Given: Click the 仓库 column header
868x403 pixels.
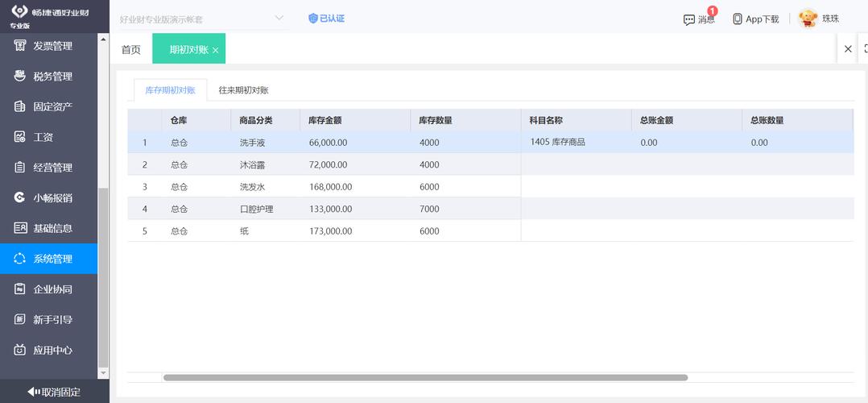Looking at the screenshot, I should (x=196, y=120).
